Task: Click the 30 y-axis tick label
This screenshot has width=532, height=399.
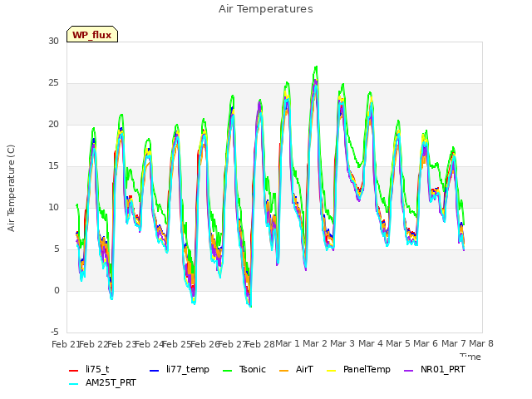Action: [x=53, y=41]
